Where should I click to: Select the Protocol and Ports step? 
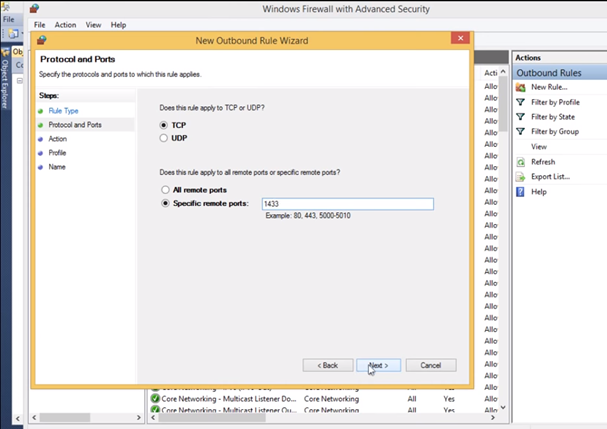click(x=75, y=125)
